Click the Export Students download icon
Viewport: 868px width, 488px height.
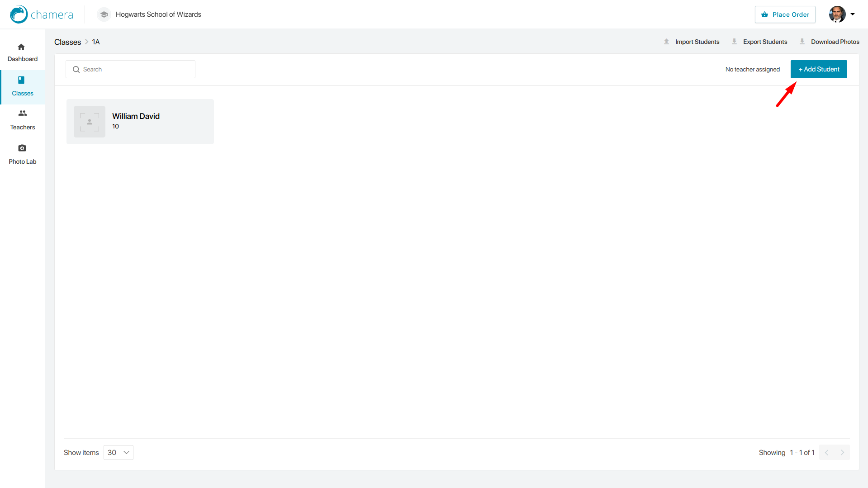pos(734,42)
